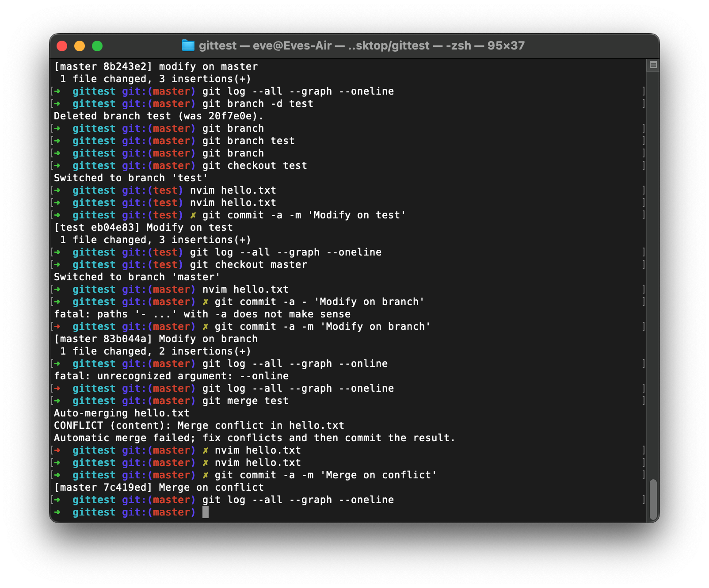This screenshot has width=709, height=588.
Task: Click the command 'git checkout master'
Action: [x=248, y=265]
